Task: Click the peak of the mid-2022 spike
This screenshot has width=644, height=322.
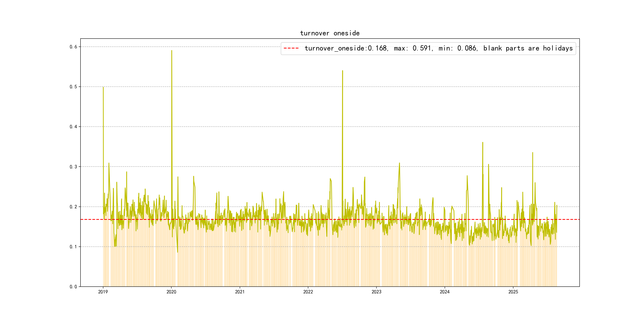Action: tap(342, 71)
